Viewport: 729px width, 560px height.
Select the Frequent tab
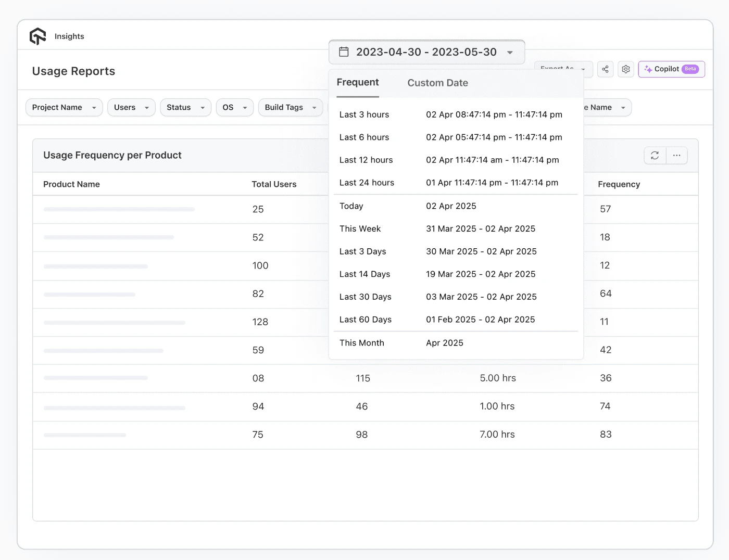coord(358,82)
